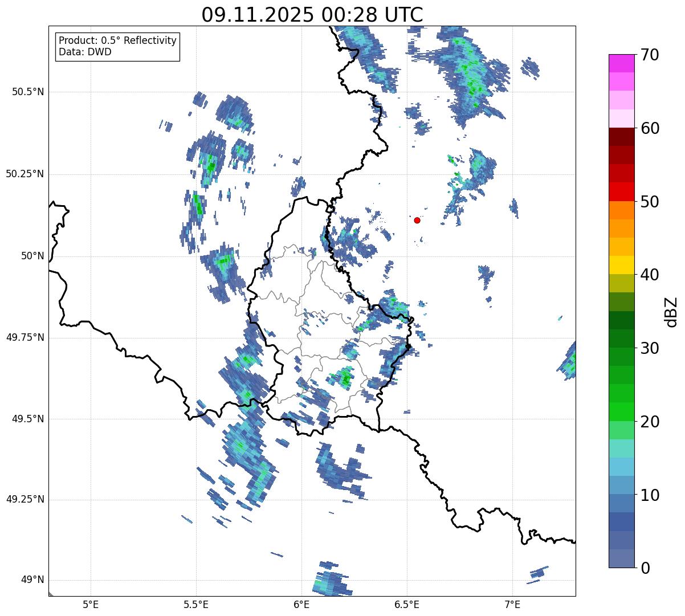Pick the yellow colorbar swatch just above 40

click(621, 265)
